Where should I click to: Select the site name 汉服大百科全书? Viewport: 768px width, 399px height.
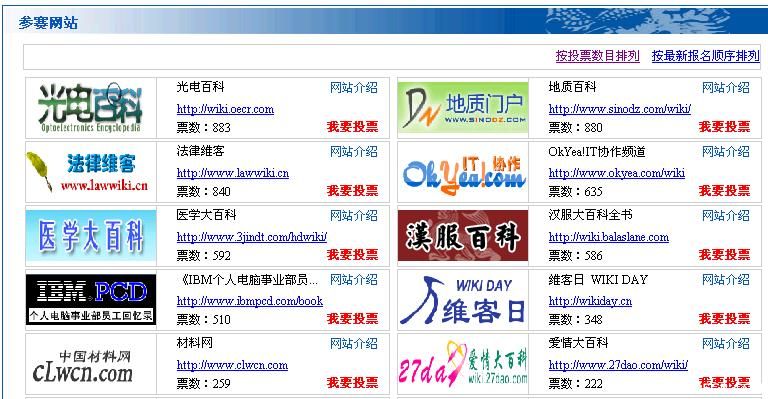click(x=591, y=215)
